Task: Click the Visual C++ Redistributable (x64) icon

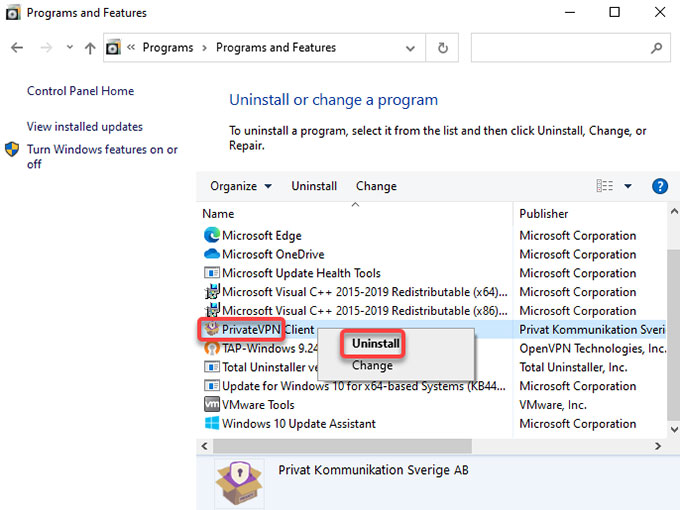Action: 212,292
